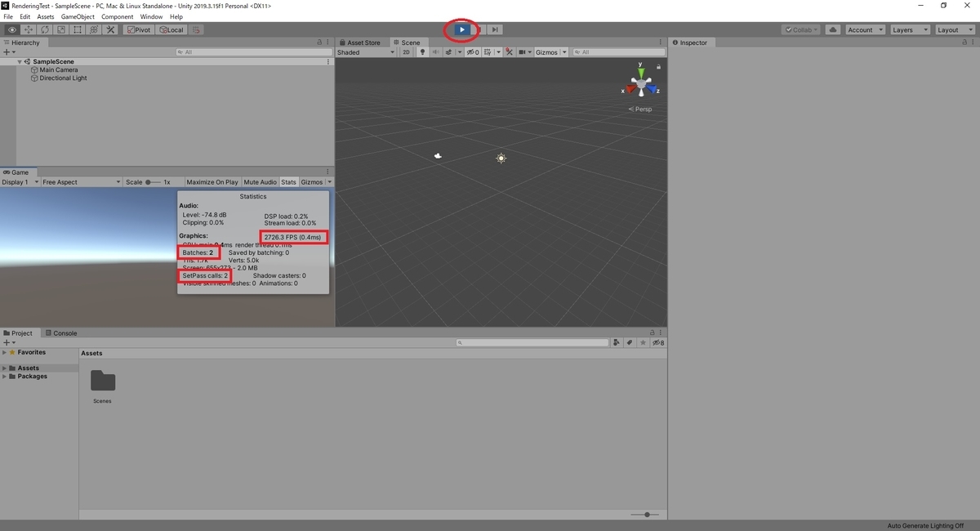Select the Rotate tool
Image resolution: width=980 pixels, height=531 pixels.
click(44, 29)
